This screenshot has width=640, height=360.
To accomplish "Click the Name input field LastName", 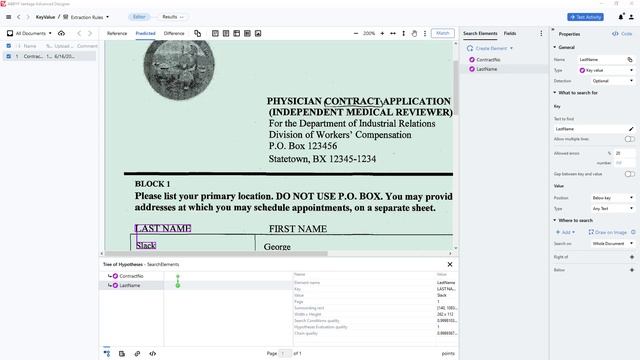I will [601, 60].
